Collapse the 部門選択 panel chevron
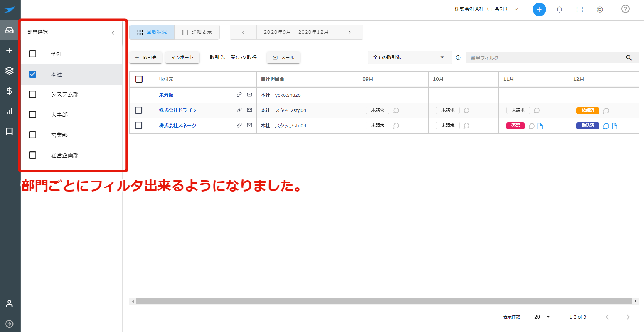This screenshot has height=332, width=644. [113, 33]
